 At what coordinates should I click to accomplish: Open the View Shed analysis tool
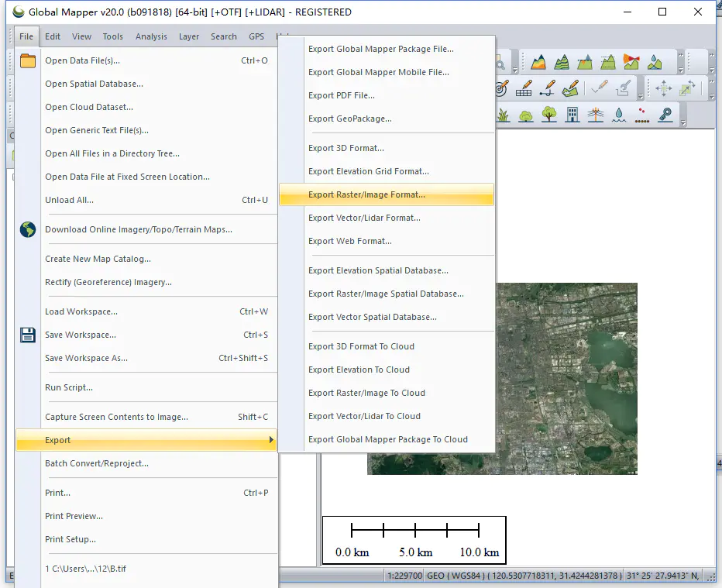click(631, 62)
